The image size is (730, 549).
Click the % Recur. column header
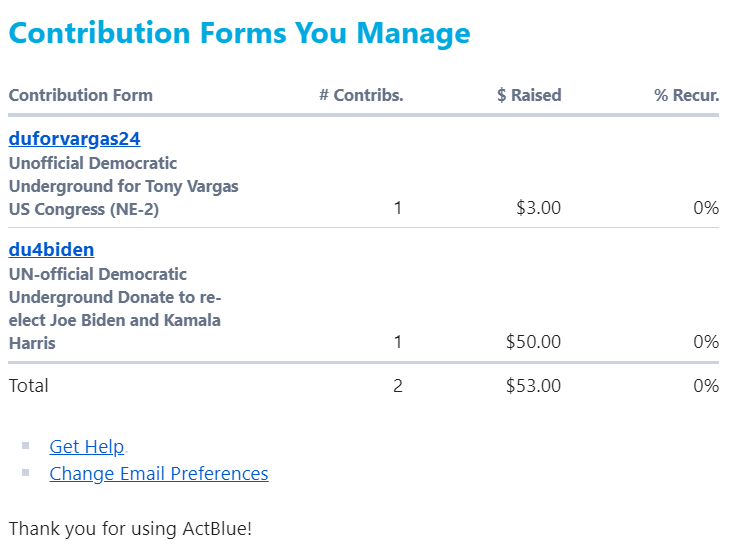(686, 96)
